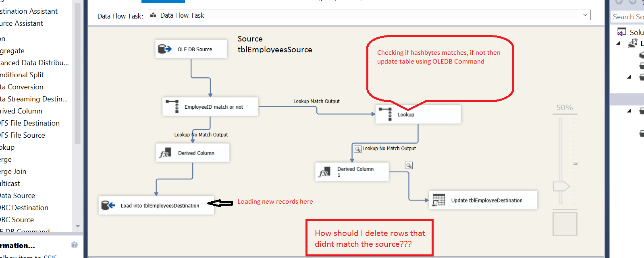Click the data viewer icon near Derived Column 1
The image size is (644, 258).
[409, 165]
